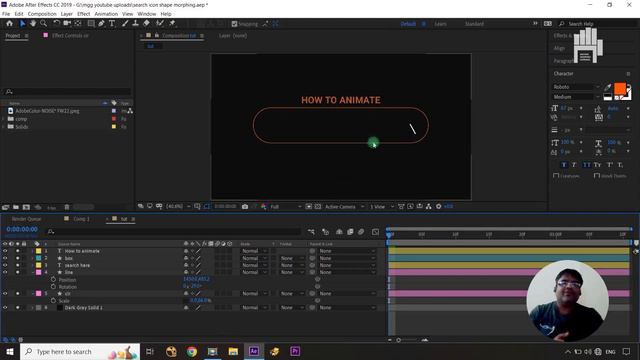
Task: Create new folder in Project panel
Action: click(x=16, y=207)
